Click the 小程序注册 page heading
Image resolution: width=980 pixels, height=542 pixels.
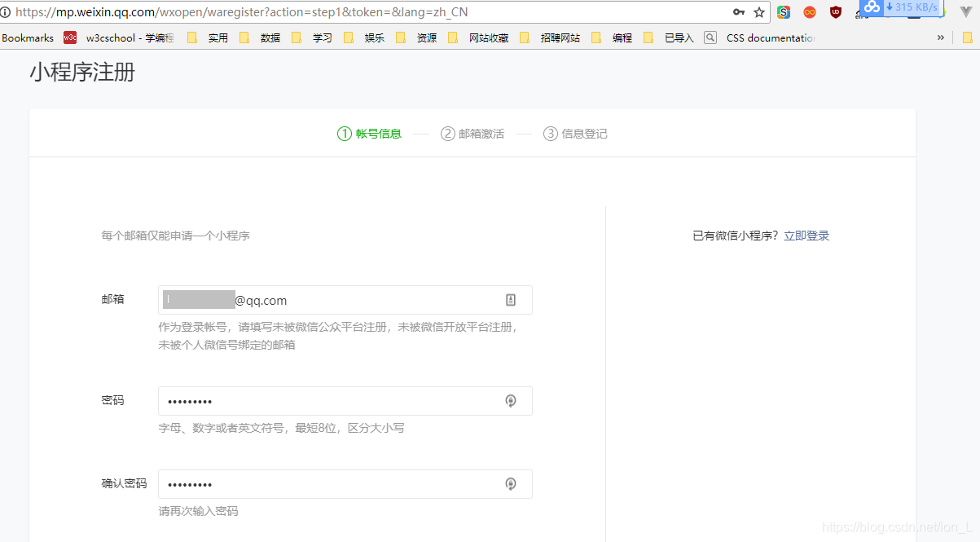[x=82, y=73]
